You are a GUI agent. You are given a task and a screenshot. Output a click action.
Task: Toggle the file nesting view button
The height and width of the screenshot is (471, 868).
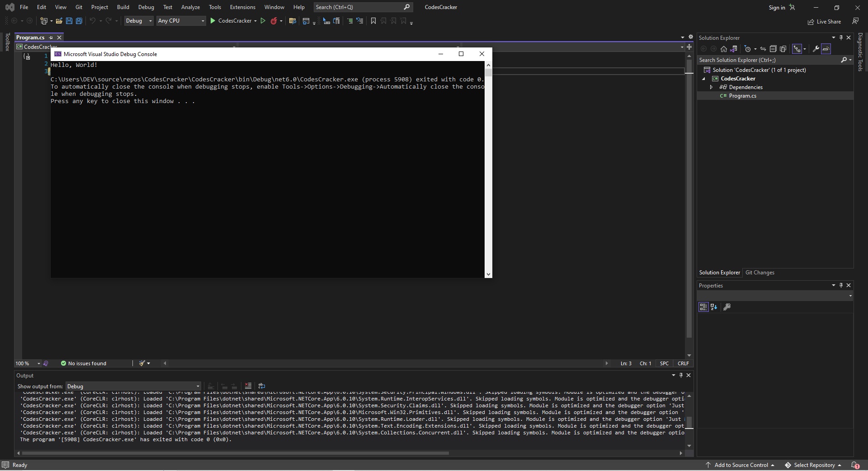[x=797, y=49]
